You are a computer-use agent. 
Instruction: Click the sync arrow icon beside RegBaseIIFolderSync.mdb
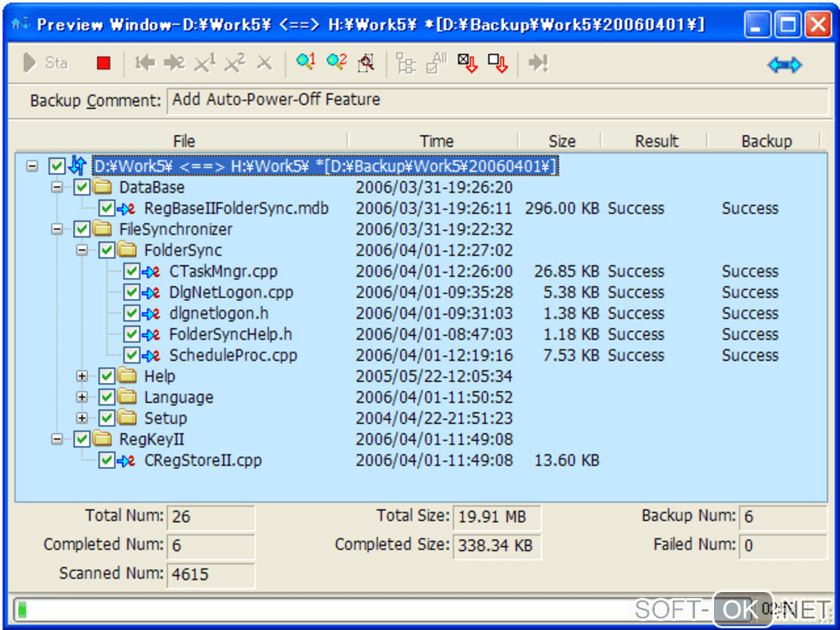[x=126, y=208]
